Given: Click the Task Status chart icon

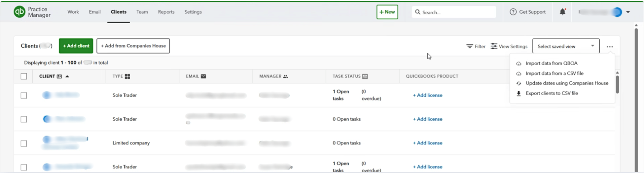Looking at the screenshot, I should 365,76.
